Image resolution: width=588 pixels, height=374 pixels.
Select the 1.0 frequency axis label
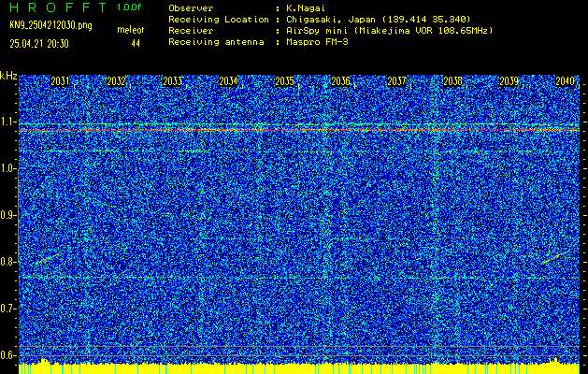point(7,168)
